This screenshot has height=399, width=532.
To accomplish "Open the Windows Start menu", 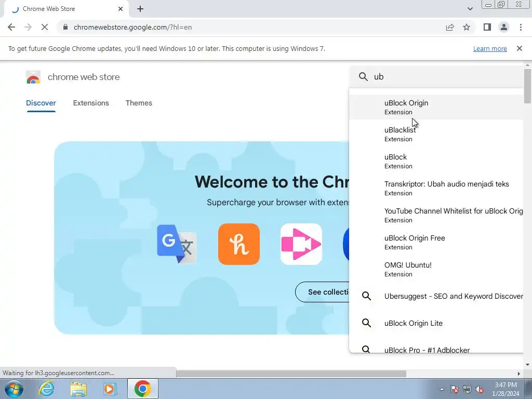I will click(x=14, y=389).
